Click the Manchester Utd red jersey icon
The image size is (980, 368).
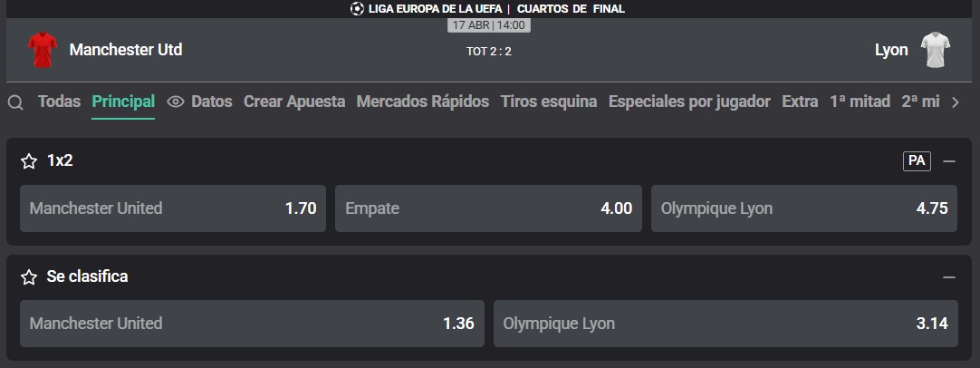43,50
